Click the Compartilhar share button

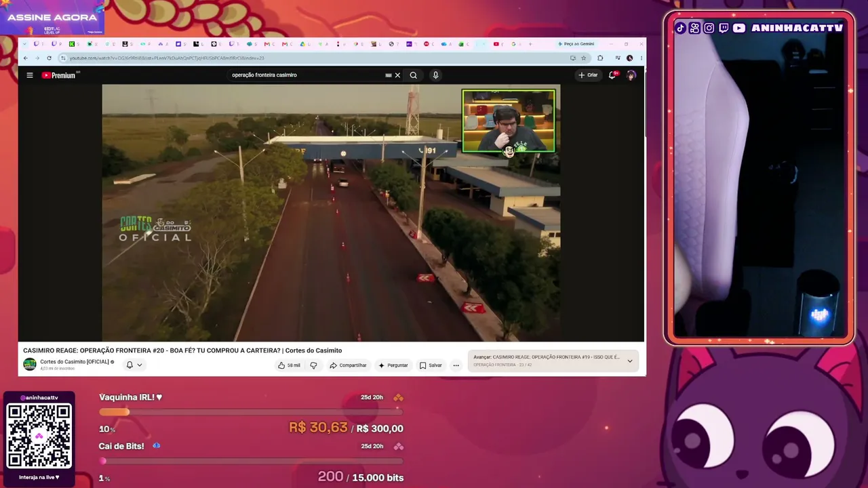coord(348,365)
